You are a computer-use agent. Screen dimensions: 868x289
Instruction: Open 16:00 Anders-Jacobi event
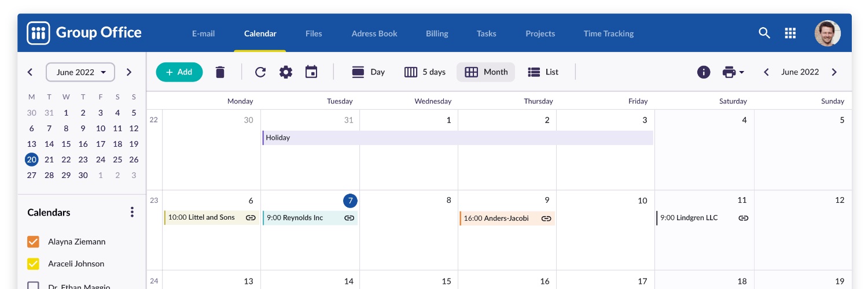pyautogui.click(x=507, y=218)
